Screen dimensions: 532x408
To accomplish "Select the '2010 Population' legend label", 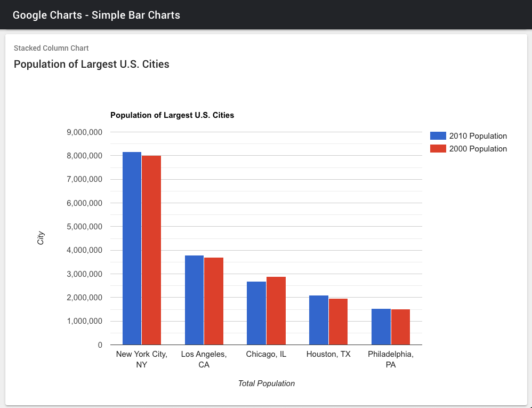I will (x=478, y=136).
